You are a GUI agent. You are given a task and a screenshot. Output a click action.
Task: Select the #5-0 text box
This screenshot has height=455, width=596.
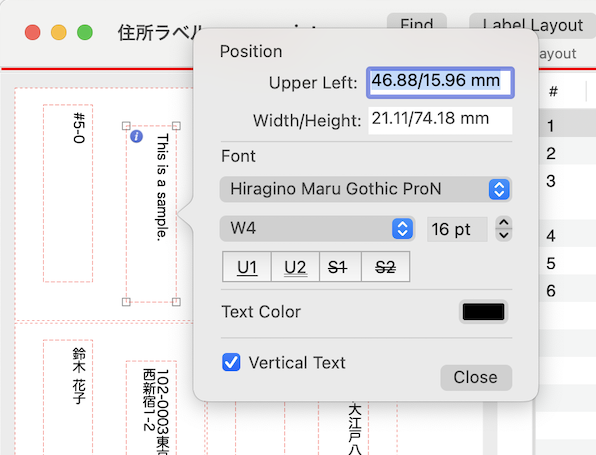tap(68, 193)
